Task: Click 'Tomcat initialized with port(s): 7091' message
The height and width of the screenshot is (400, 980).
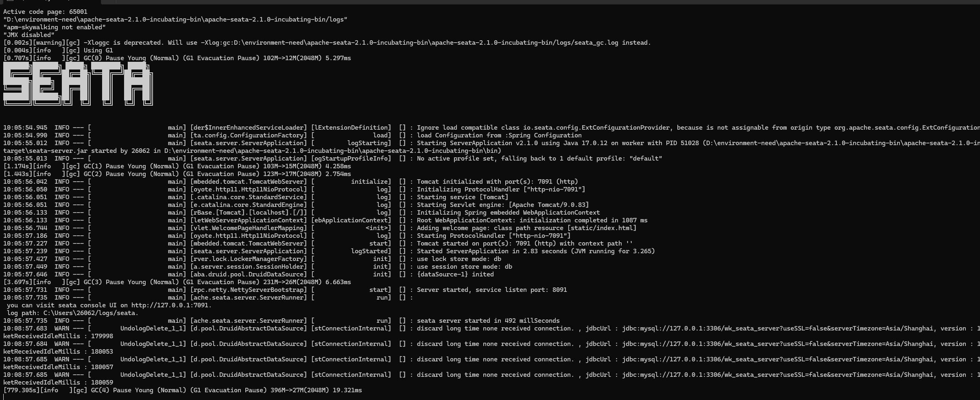Action: point(497,182)
